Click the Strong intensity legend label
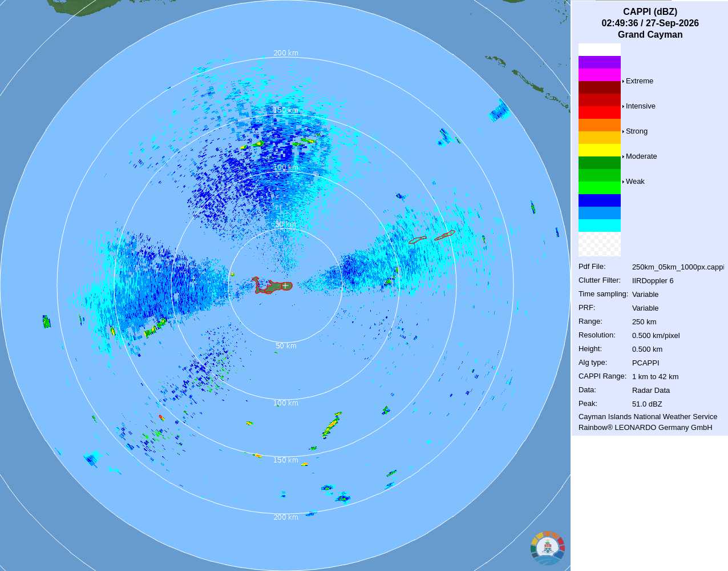 tap(637, 131)
